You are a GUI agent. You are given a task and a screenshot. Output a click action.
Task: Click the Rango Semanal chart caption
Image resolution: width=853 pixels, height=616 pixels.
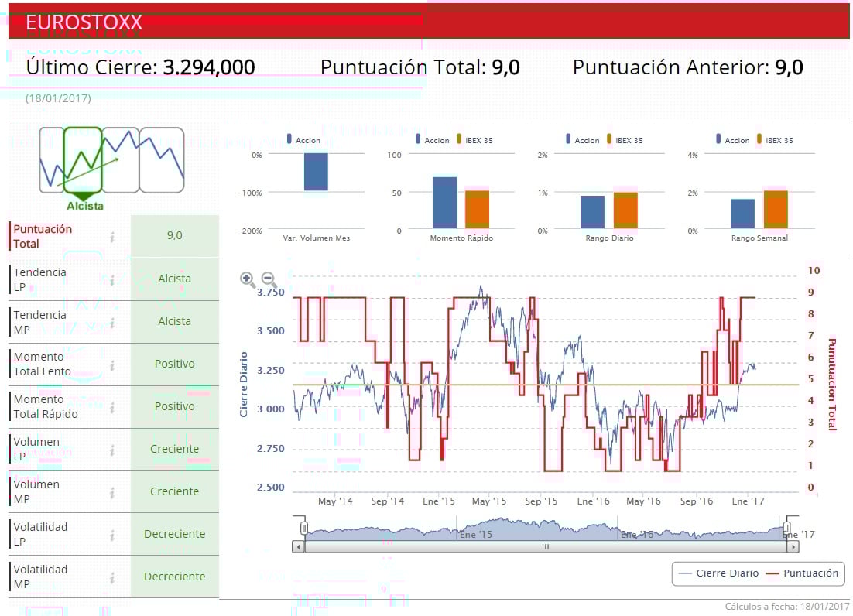click(x=759, y=238)
